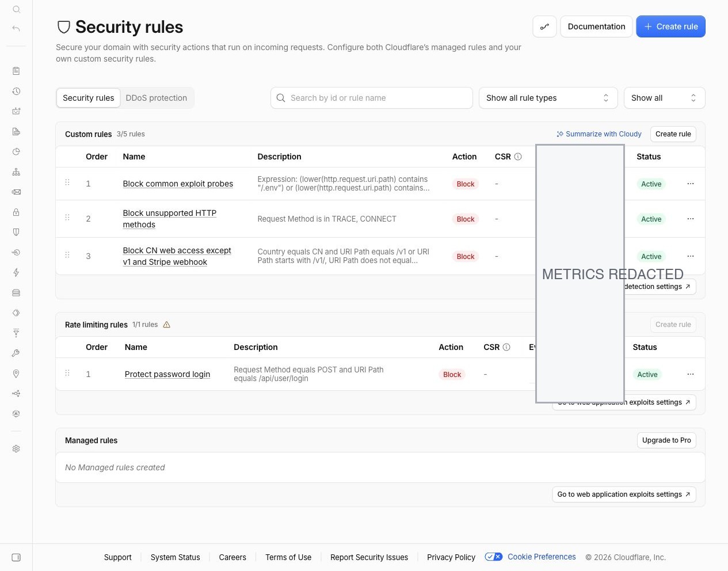Open Terms of Use footer link
728x571 pixels.
(x=288, y=557)
